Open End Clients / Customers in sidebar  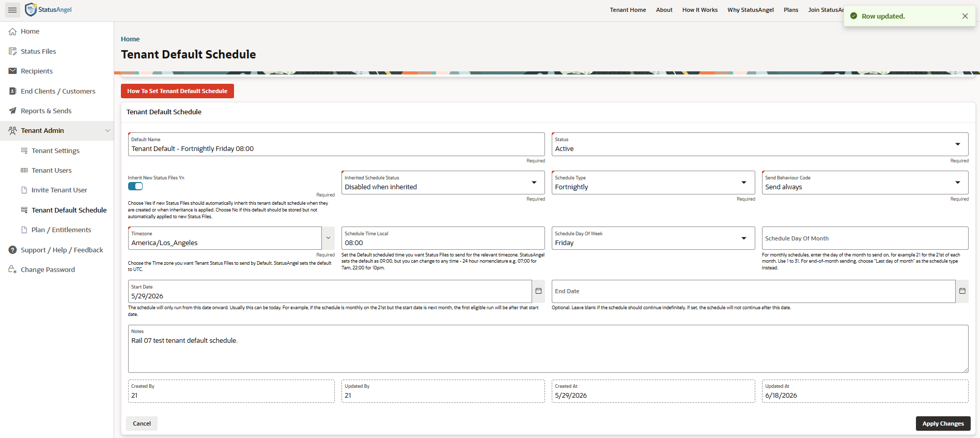pos(57,91)
